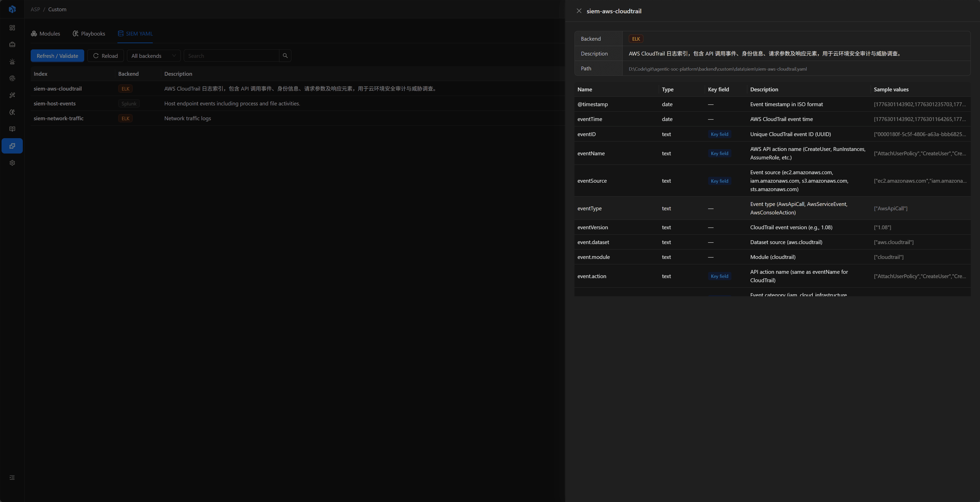
Task: Click the Name column header in drawer
Action: click(585, 89)
